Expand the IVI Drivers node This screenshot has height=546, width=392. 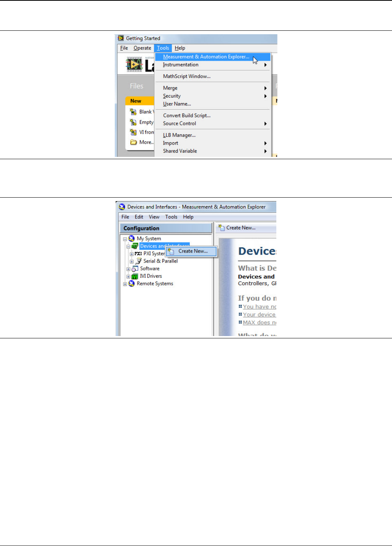tap(128, 276)
